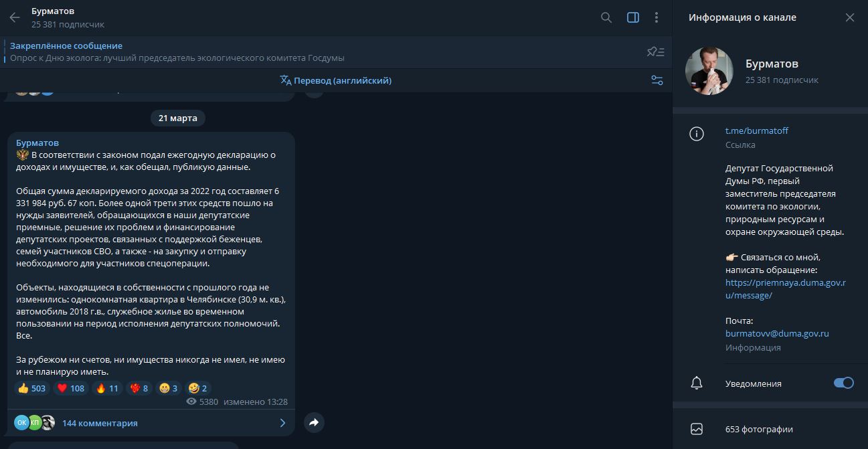Toggle the notifications switch
Viewport: 868px width, 449px height.
843,383
